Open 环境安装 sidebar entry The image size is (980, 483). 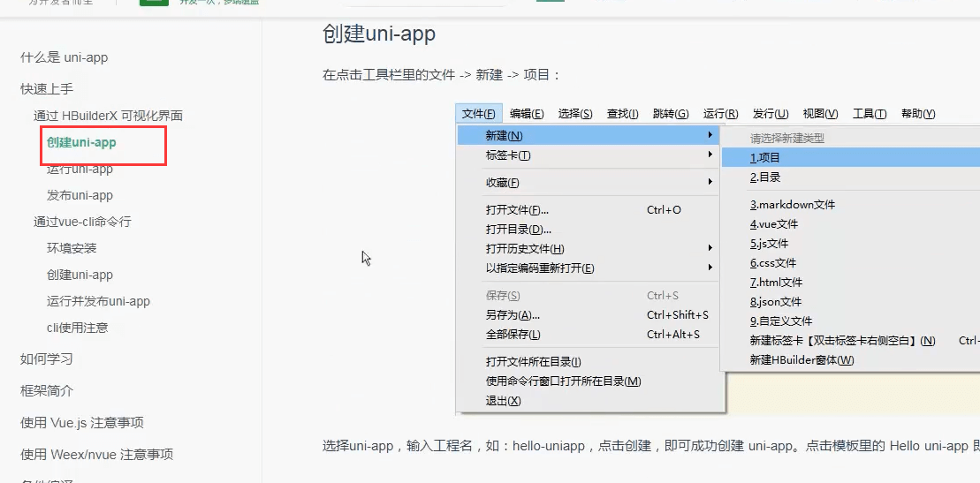[x=72, y=249]
